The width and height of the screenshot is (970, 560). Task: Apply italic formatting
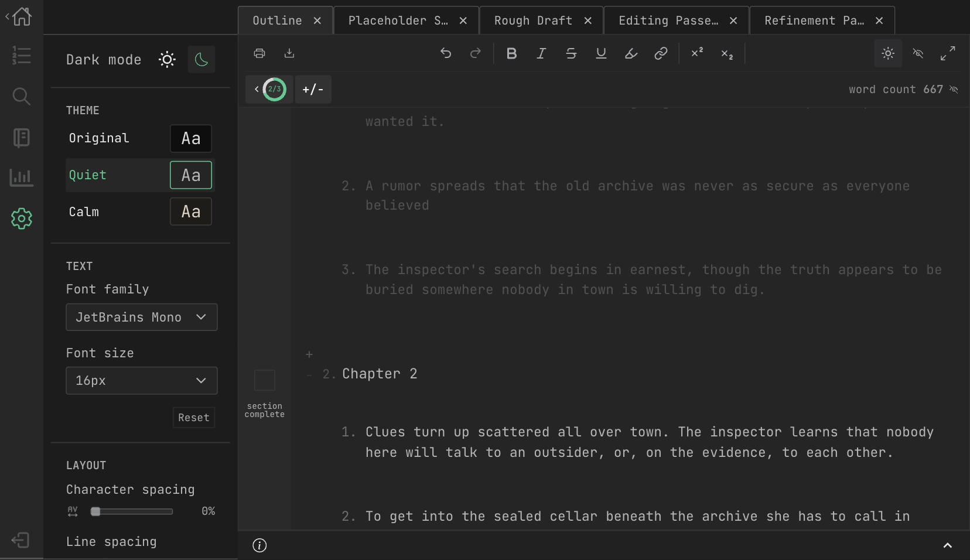pyautogui.click(x=541, y=53)
